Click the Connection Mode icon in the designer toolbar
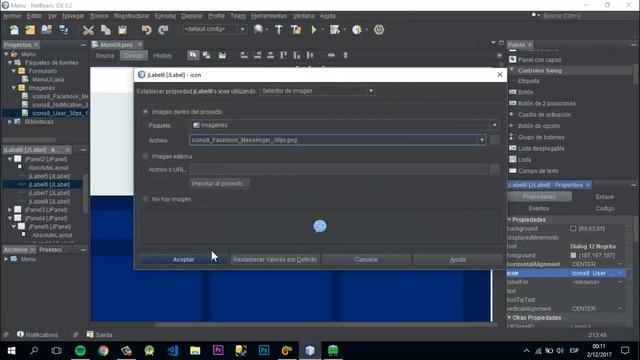The width and height of the screenshot is (640, 360). 207,55
